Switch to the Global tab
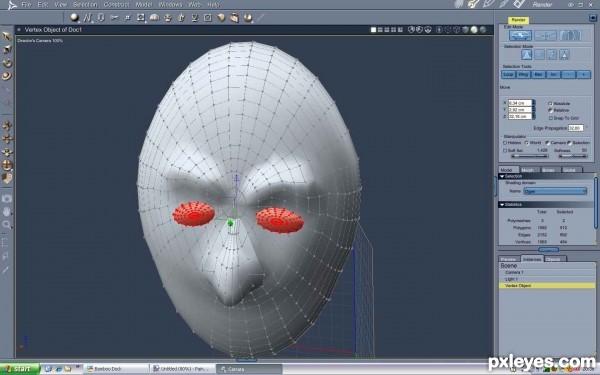The image size is (600, 375). (570, 170)
